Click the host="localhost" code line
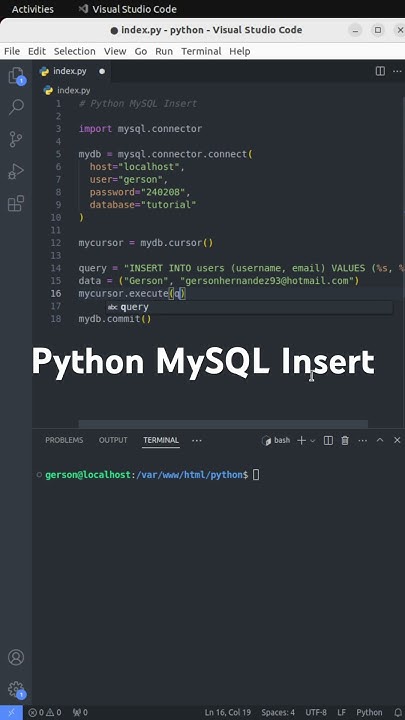Image resolution: width=405 pixels, height=720 pixels. (x=137, y=167)
